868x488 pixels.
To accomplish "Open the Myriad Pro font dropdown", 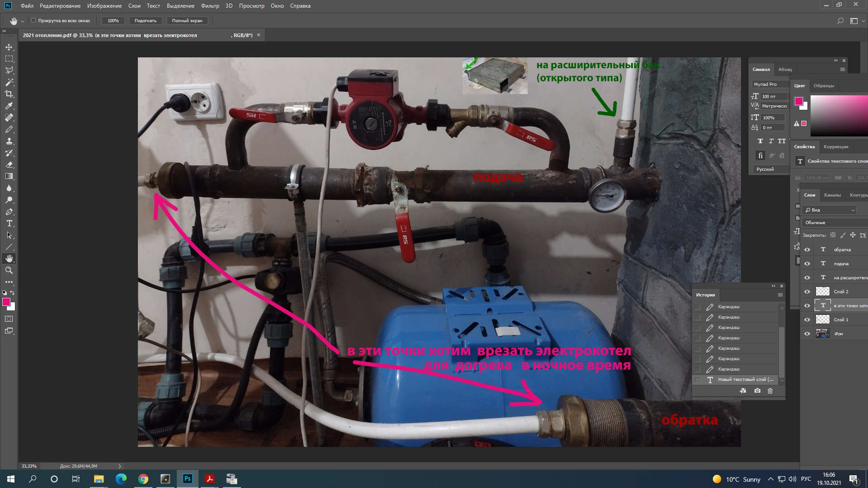I will click(x=770, y=84).
